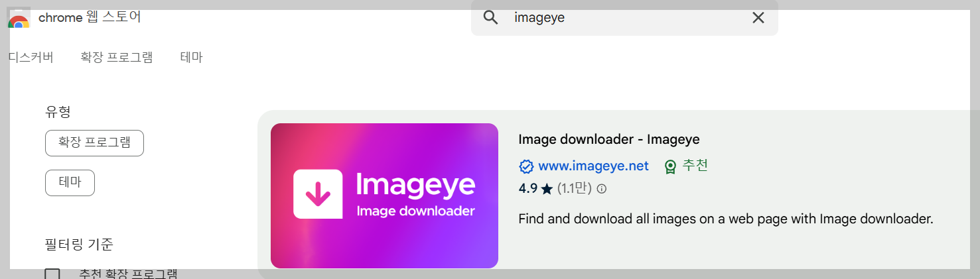Image resolution: width=980 pixels, height=279 pixels.
Task: Open the Image downloader - Imageye title
Action: coord(608,140)
